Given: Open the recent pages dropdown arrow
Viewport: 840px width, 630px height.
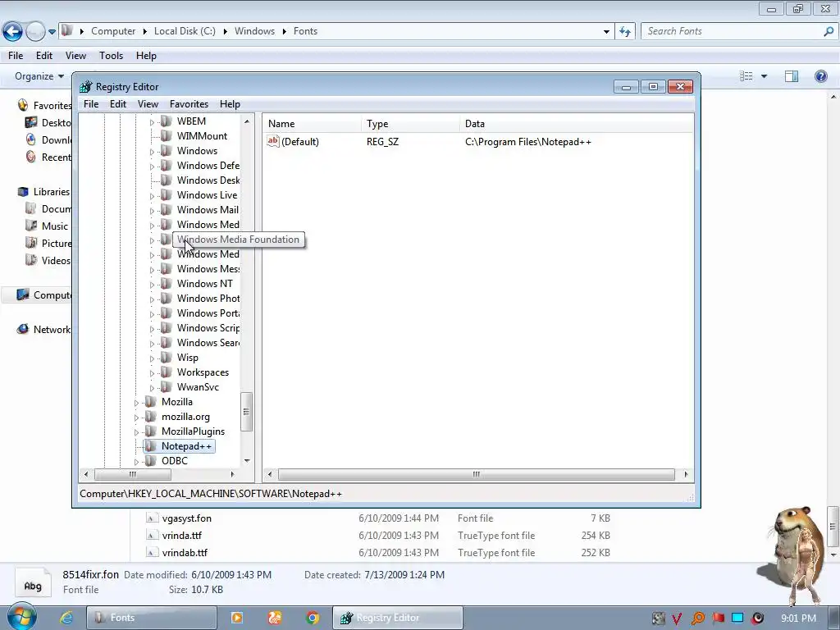Looking at the screenshot, I should (x=52, y=32).
